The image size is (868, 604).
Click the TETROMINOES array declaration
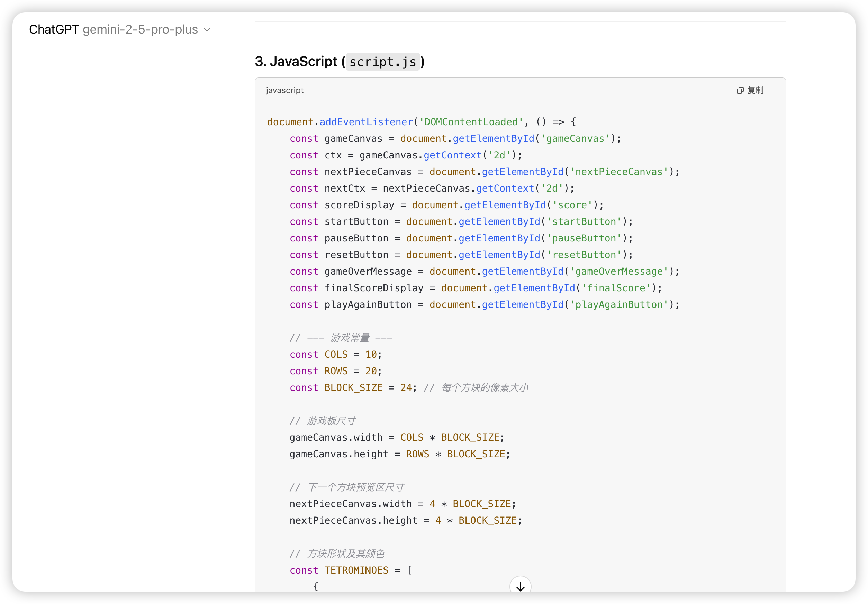pyautogui.click(x=356, y=570)
